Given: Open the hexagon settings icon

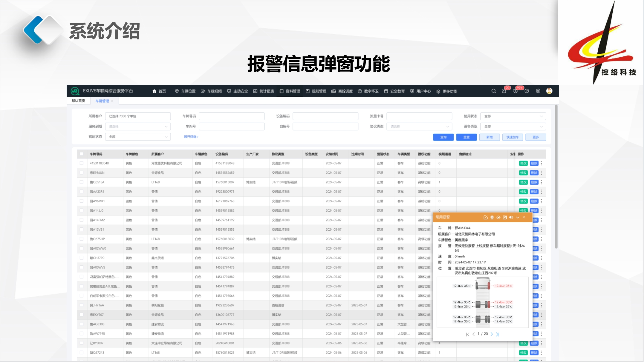Looking at the screenshot, I should point(538,91).
